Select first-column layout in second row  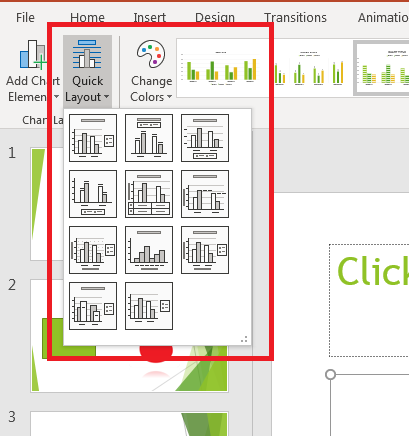point(93,194)
